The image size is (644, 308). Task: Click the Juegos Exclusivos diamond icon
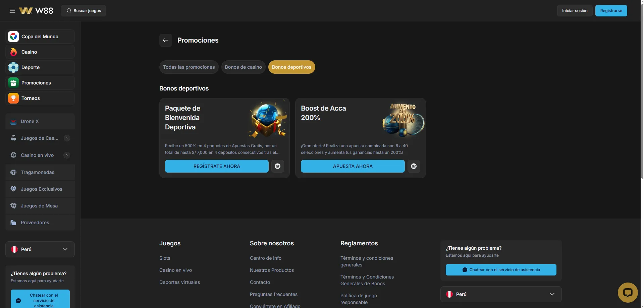13,189
